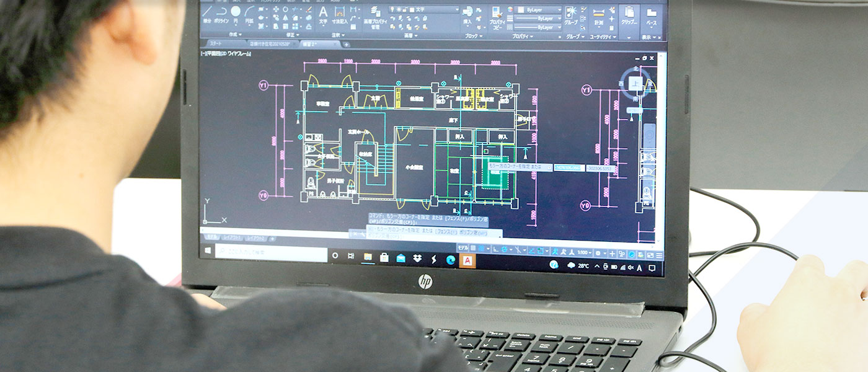Open File Explorer from the taskbar
The height and width of the screenshot is (372, 868).
368,256
